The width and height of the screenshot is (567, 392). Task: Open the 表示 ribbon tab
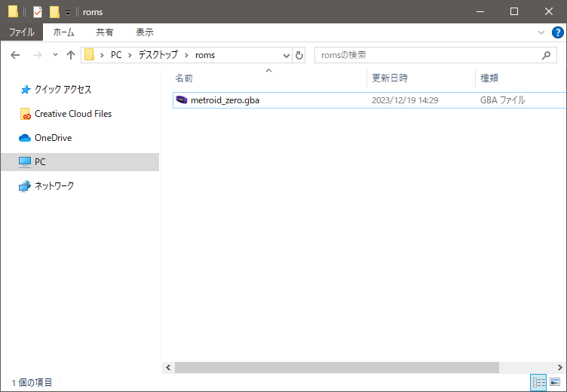point(145,32)
